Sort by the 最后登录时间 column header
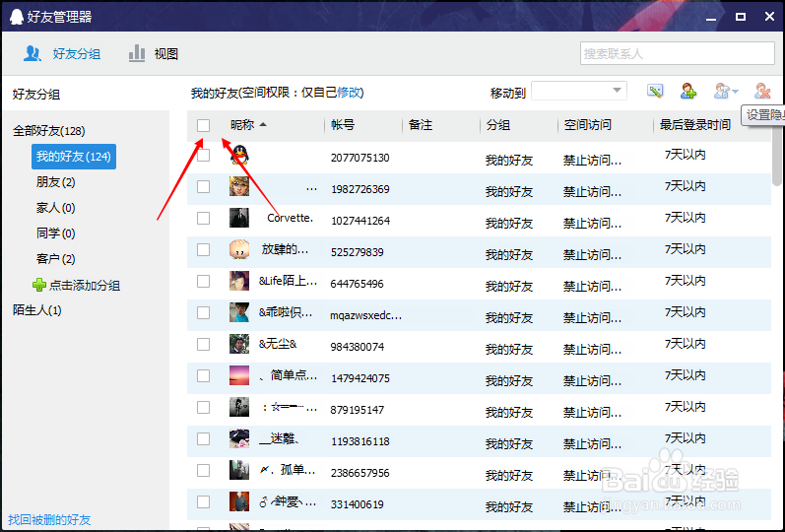 (695, 125)
